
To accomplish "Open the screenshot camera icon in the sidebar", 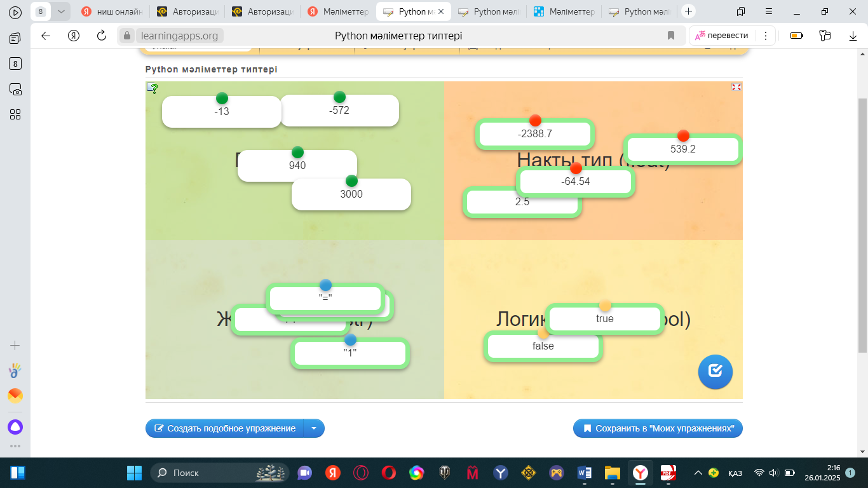I will pos(15,89).
